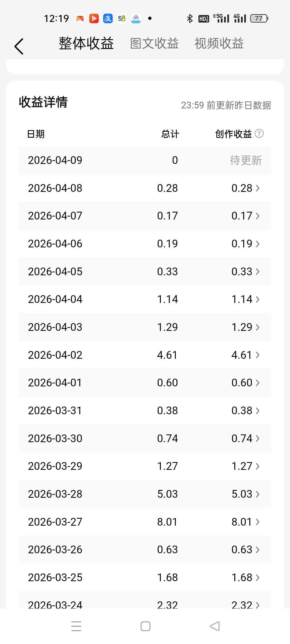
Task: Switch to the 视频收益 tab
Action: 219,43
